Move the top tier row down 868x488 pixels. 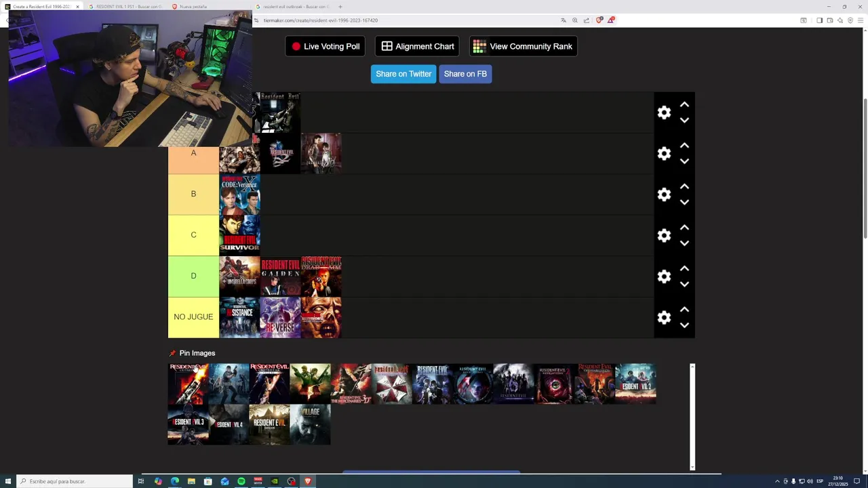click(684, 121)
